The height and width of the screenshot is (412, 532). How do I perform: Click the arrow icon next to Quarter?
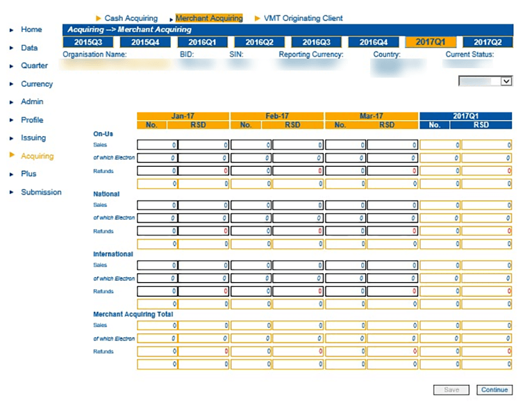(11, 66)
